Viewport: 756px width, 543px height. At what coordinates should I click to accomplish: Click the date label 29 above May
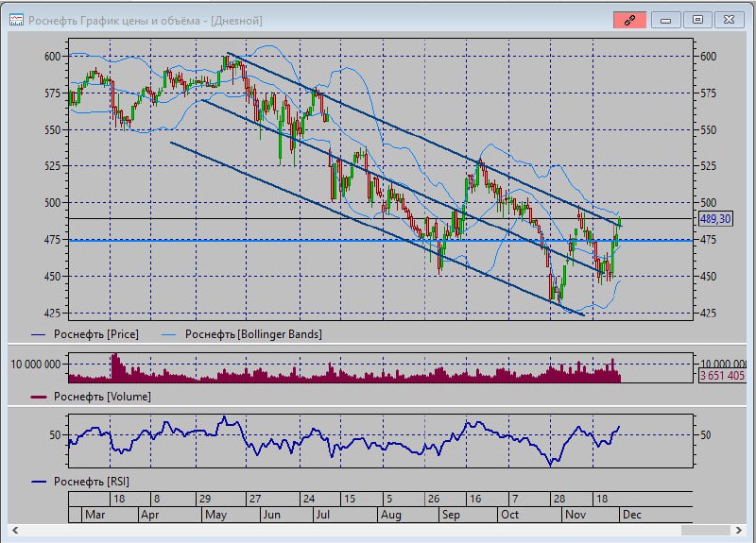click(205, 499)
